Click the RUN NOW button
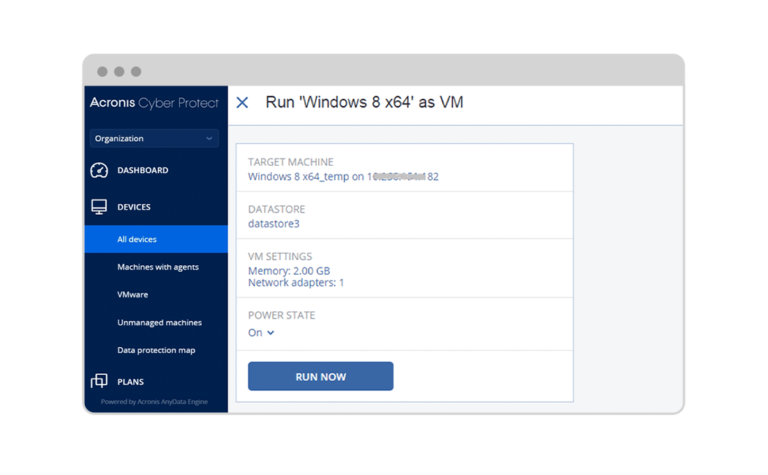The image size is (768, 475). [320, 376]
